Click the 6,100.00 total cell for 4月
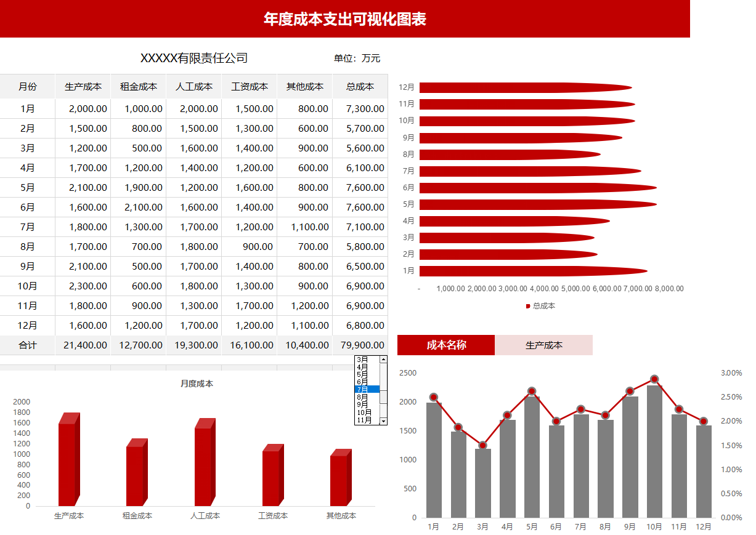Image resolution: width=756 pixels, height=535 pixels. 360,167
